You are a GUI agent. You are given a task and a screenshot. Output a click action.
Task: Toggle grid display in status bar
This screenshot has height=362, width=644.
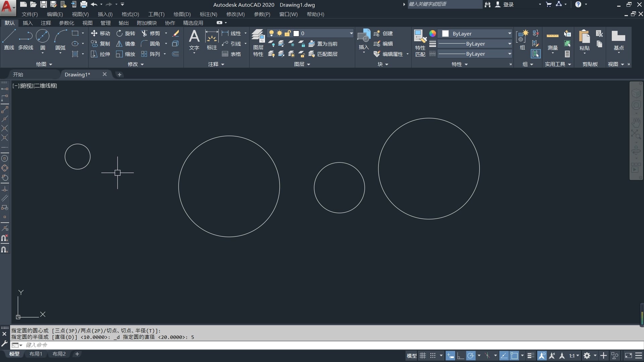pyautogui.click(x=423, y=356)
